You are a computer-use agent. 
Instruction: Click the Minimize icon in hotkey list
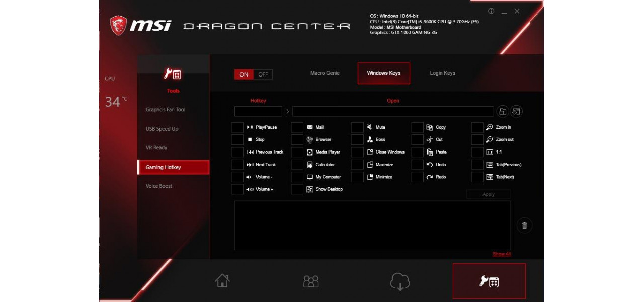click(370, 177)
